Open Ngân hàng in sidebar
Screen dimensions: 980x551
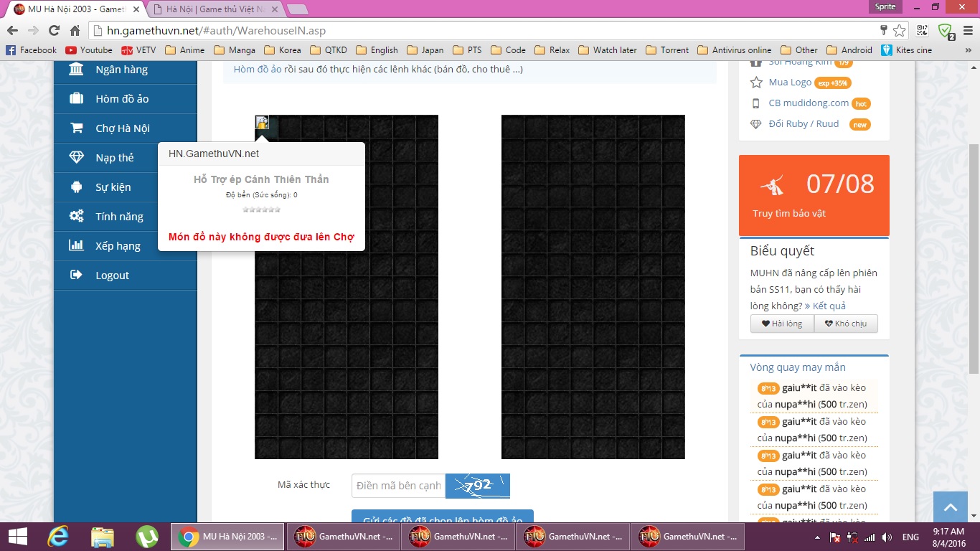(121, 70)
